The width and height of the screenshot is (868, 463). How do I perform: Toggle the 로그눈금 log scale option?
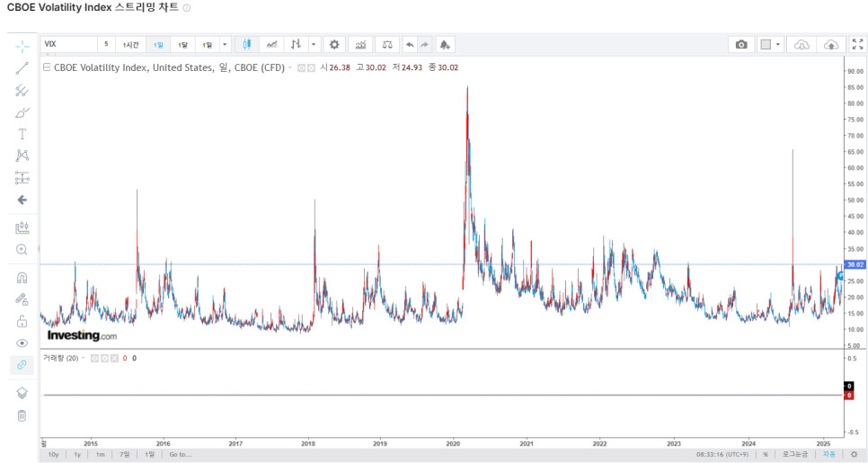[x=793, y=454]
